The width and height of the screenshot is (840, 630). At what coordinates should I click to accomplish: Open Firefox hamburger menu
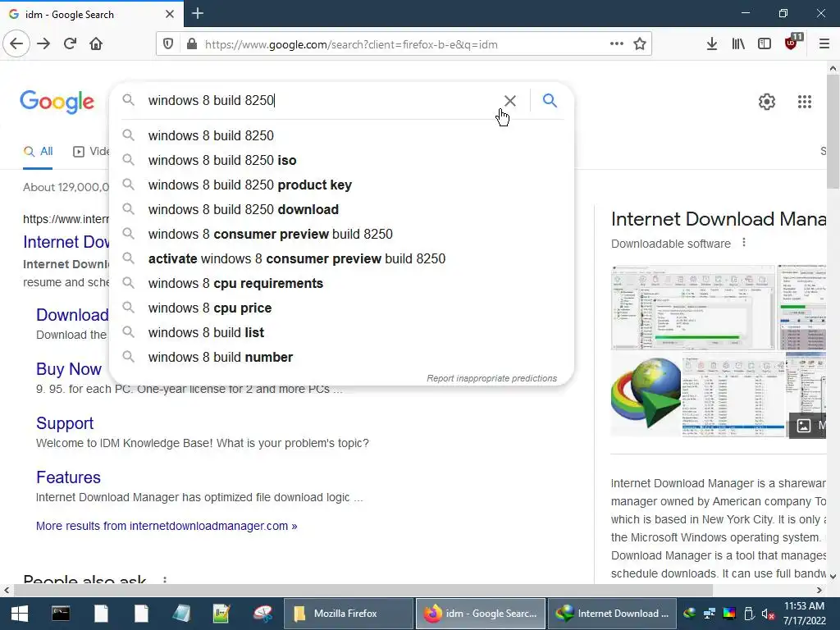tap(824, 44)
